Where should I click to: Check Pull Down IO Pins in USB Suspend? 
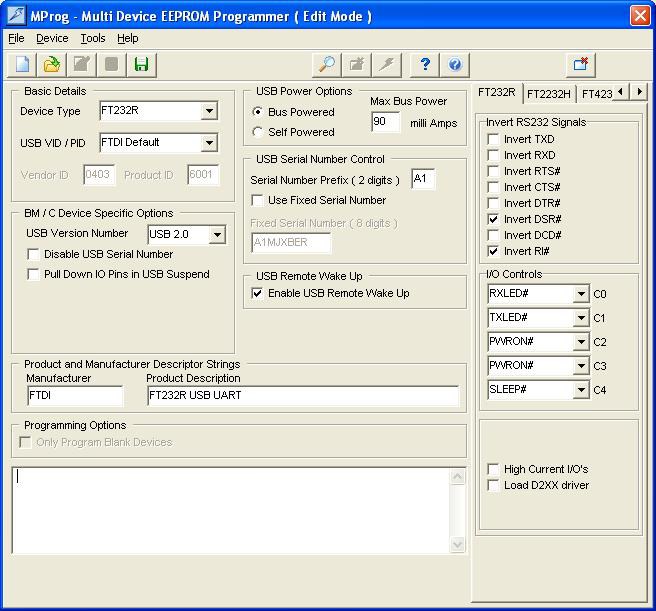33,274
